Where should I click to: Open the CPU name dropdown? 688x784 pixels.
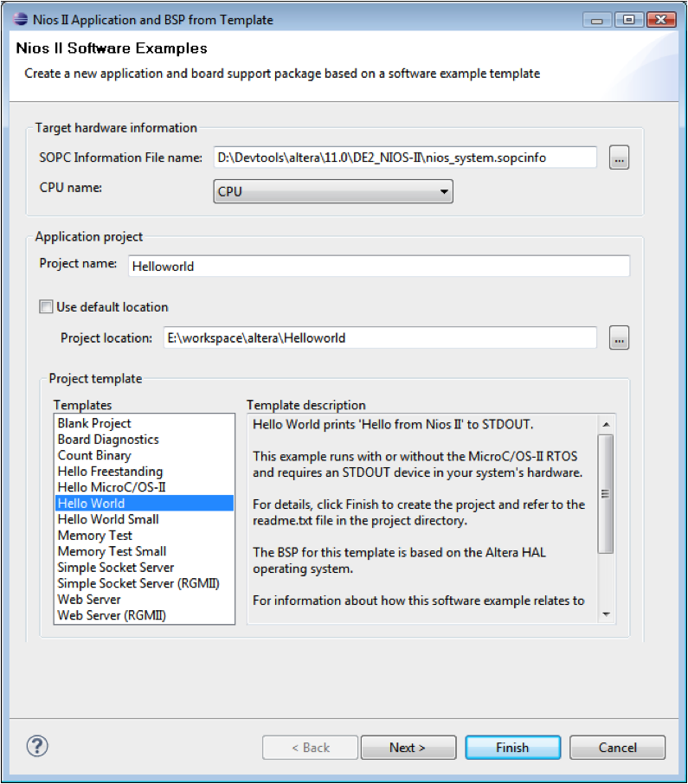[x=333, y=191]
